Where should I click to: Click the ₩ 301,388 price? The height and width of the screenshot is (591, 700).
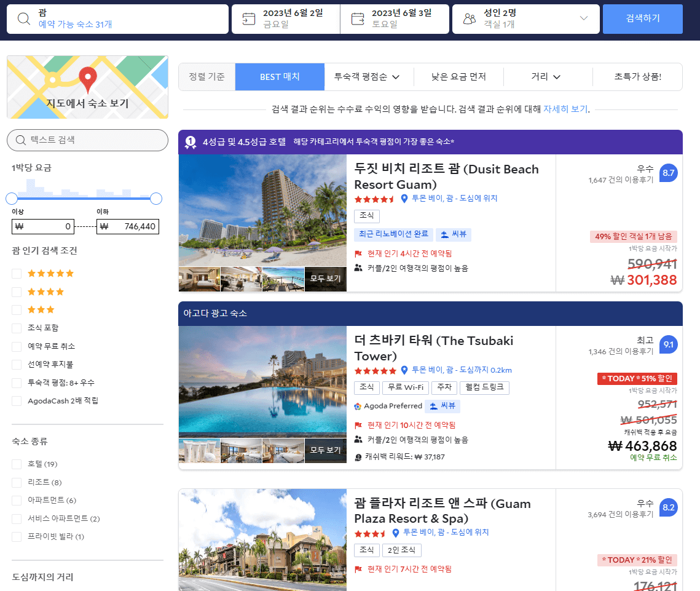[643, 280]
